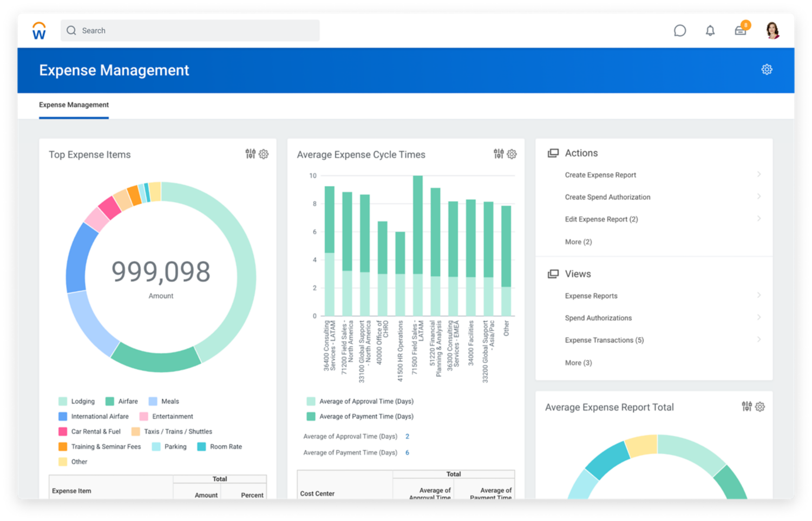This screenshot has width=812, height=521.
Task: Open filter icon on Average Expense Report Total
Action: 747,406
